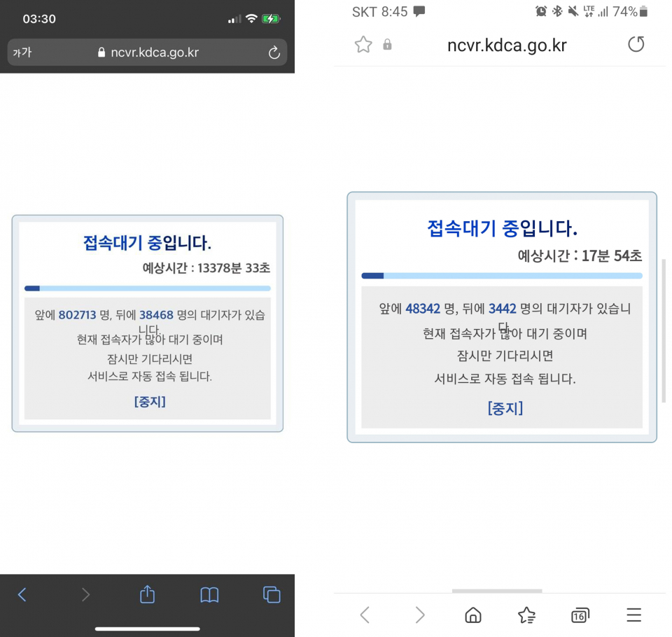Open the hamburger menu in Samsung Internet
The image size is (672, 637).
pos(633,615)
